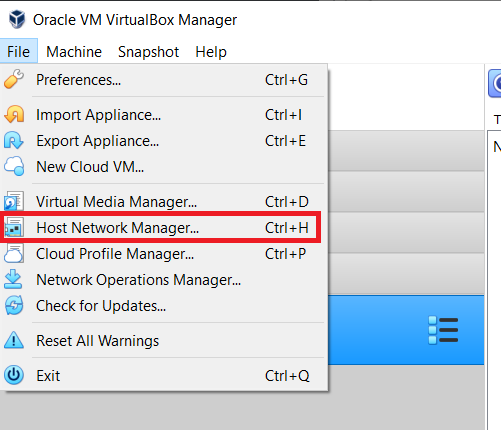Collapse the open File menu
The image size is (501, 430).
click(19, 51)
